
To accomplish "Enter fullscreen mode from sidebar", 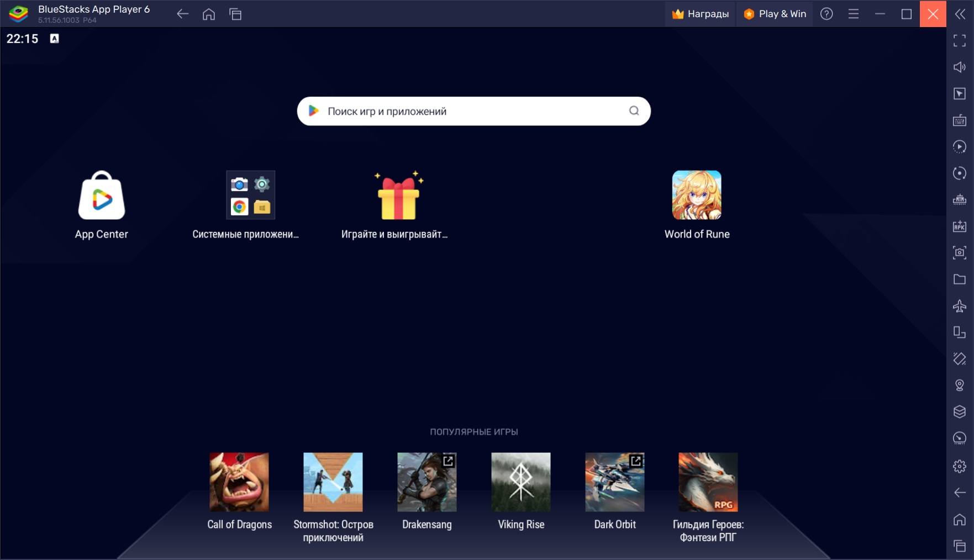I will [x=960, y=40].
